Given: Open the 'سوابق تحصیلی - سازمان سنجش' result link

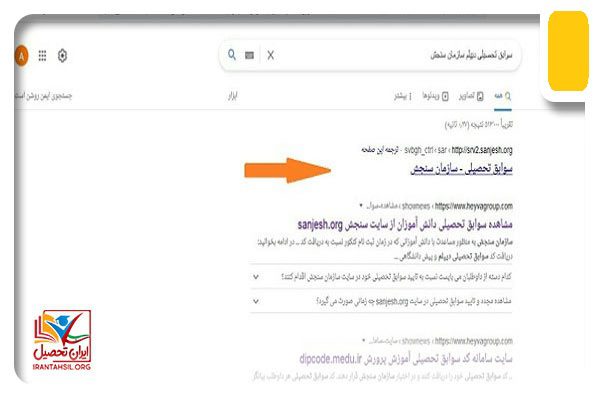Looking at the screenshot, I should 461,169.
